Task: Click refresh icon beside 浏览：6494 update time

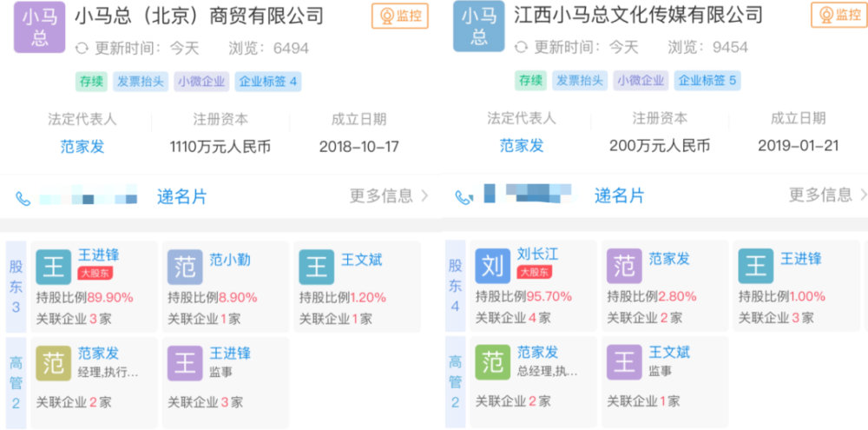Action: 82,48
